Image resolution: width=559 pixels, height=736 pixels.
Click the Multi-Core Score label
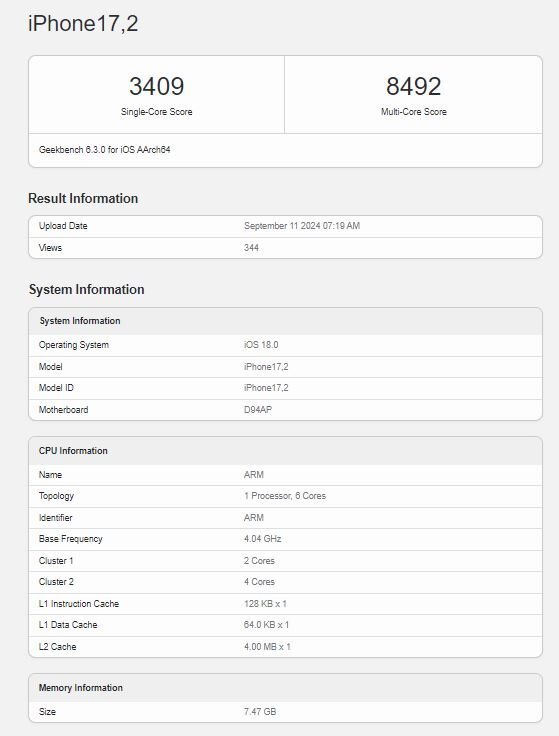(x=414, y=112)
